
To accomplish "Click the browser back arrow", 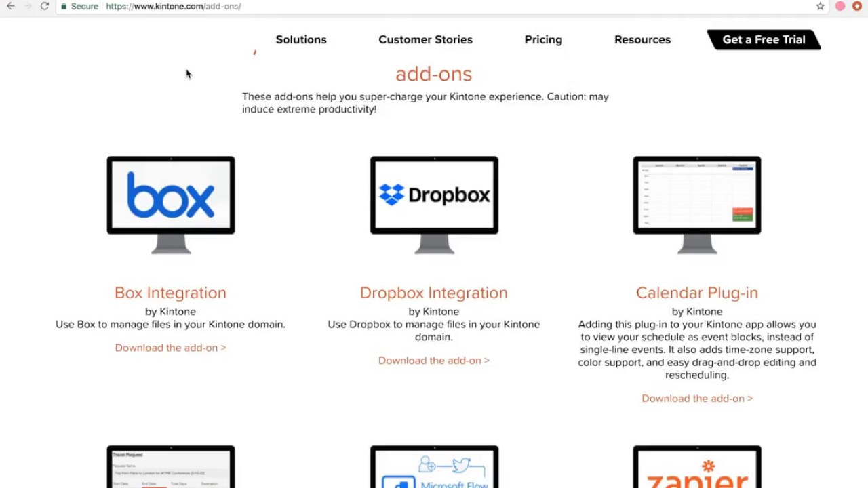I will click(11, 6).
